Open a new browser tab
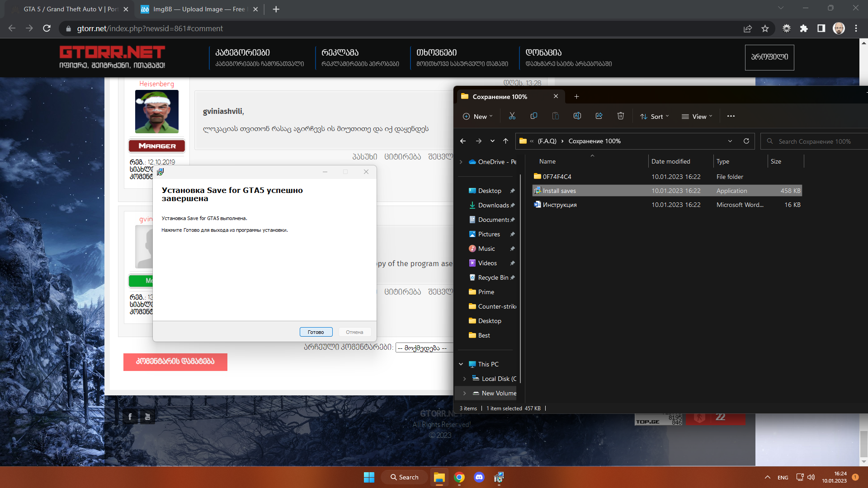Screen dimensions: 868x488 276,9
